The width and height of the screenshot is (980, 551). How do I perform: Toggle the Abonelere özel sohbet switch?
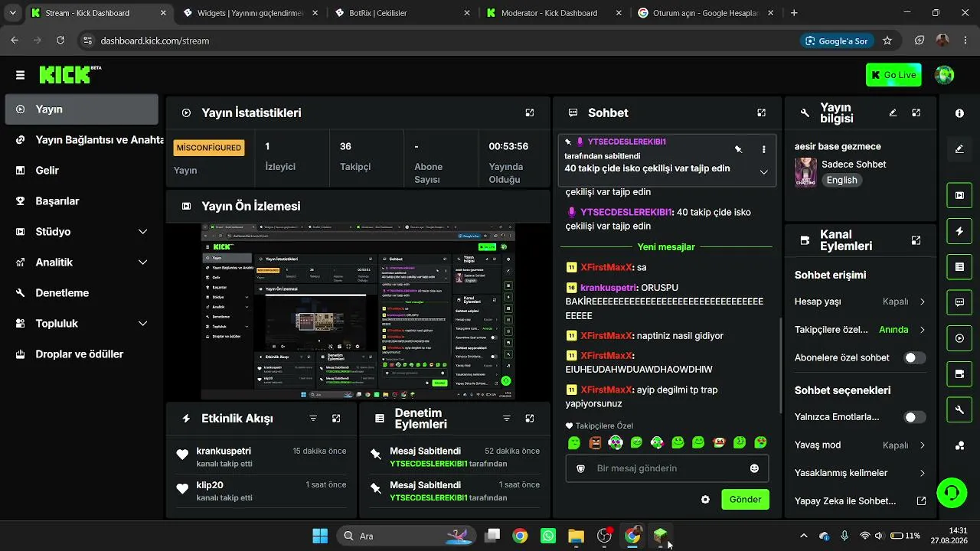(x=914, y=357)
